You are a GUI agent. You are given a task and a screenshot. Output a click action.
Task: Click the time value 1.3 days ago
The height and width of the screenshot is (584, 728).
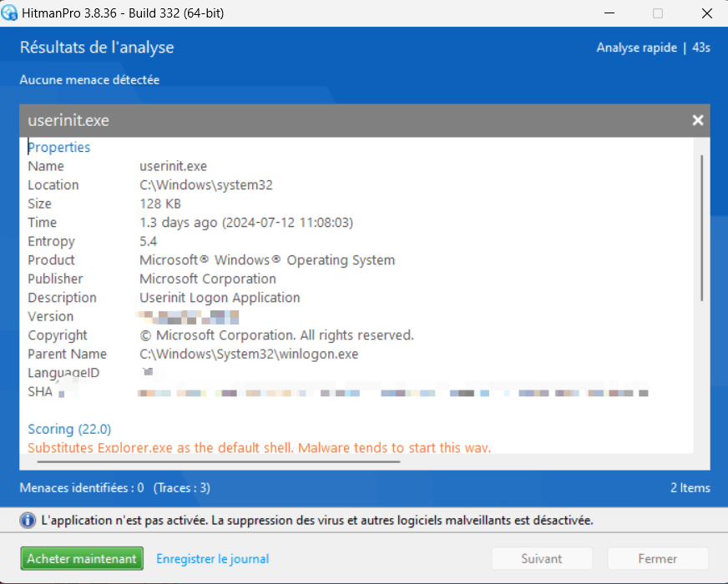[246, 223]
